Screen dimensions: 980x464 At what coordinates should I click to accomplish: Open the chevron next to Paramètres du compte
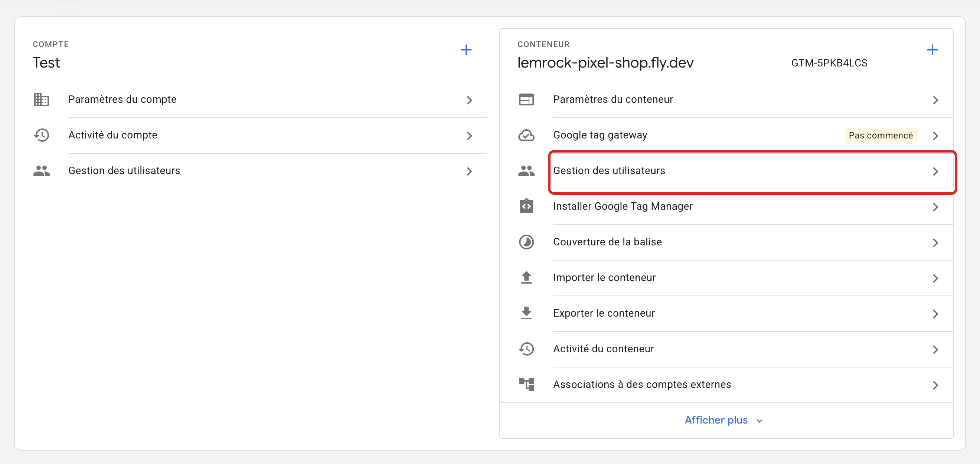coord(469,100)
